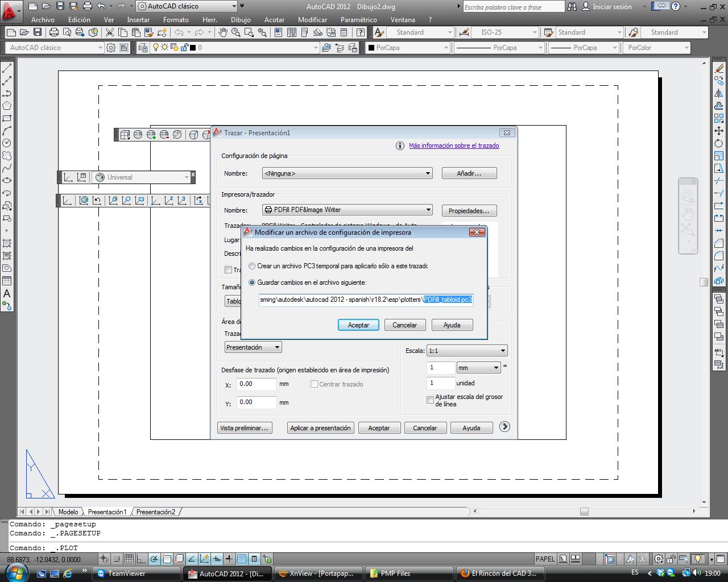
Task: Select the Rectangle tool in Draw toolbar
Action: (7, 118)
